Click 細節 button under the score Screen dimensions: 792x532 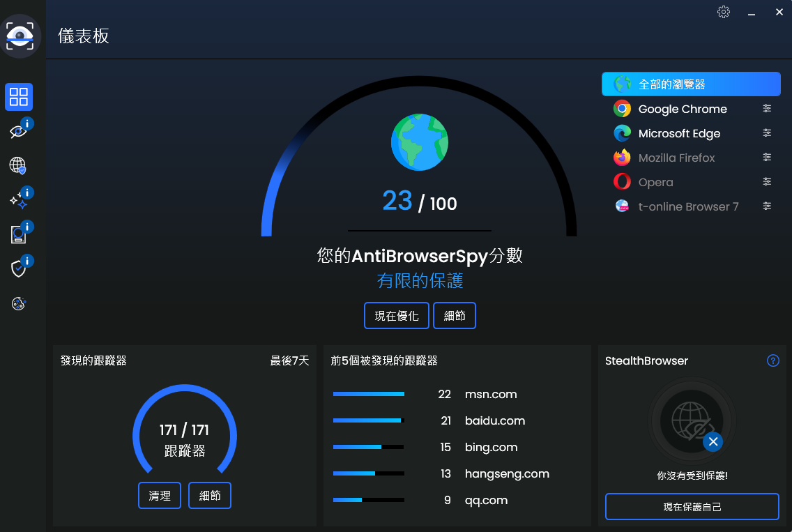(x=455, y=316)
